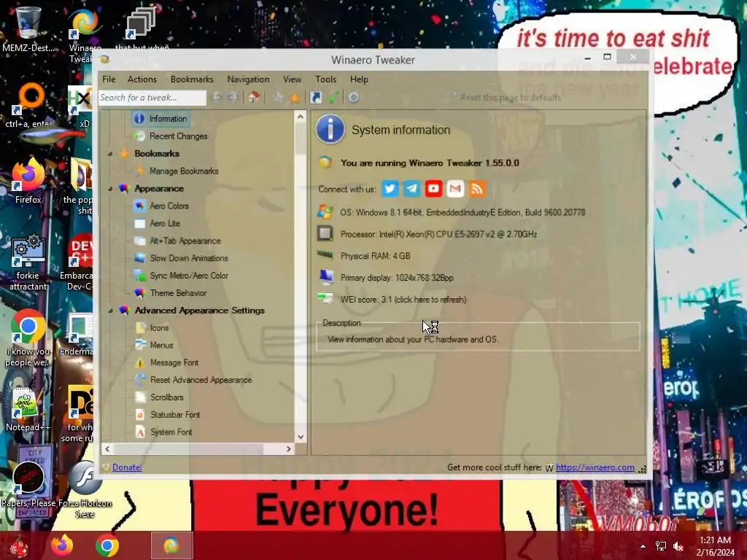This screenshot has height=560, width=747.
Task: Open Message Font setting
Action: click(174, 362)
